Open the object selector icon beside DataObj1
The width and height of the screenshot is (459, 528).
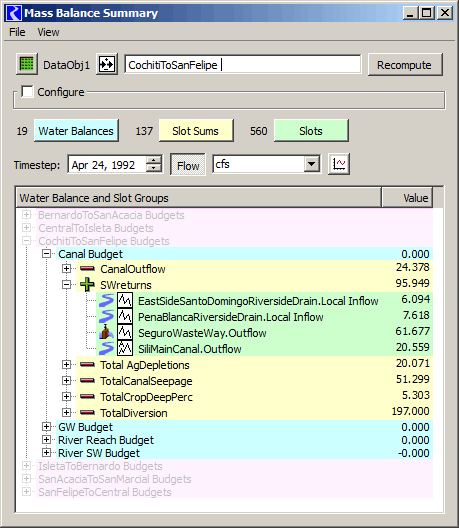107,64
